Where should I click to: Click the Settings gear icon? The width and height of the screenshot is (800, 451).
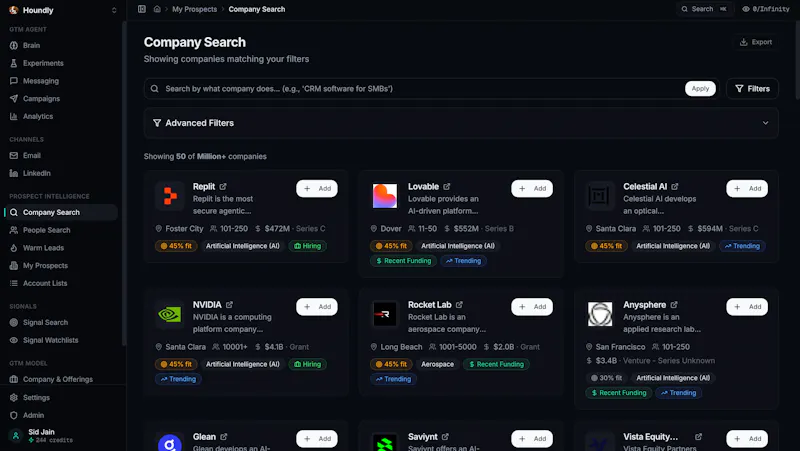coord(14,397)
